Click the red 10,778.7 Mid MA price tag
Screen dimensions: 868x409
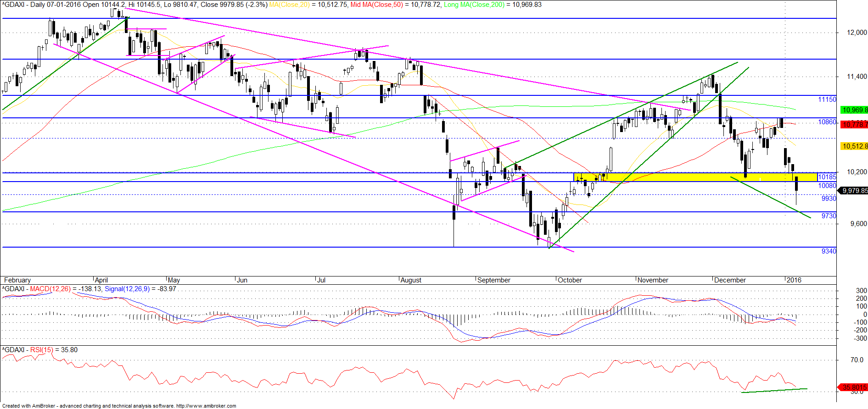[854, 124]
